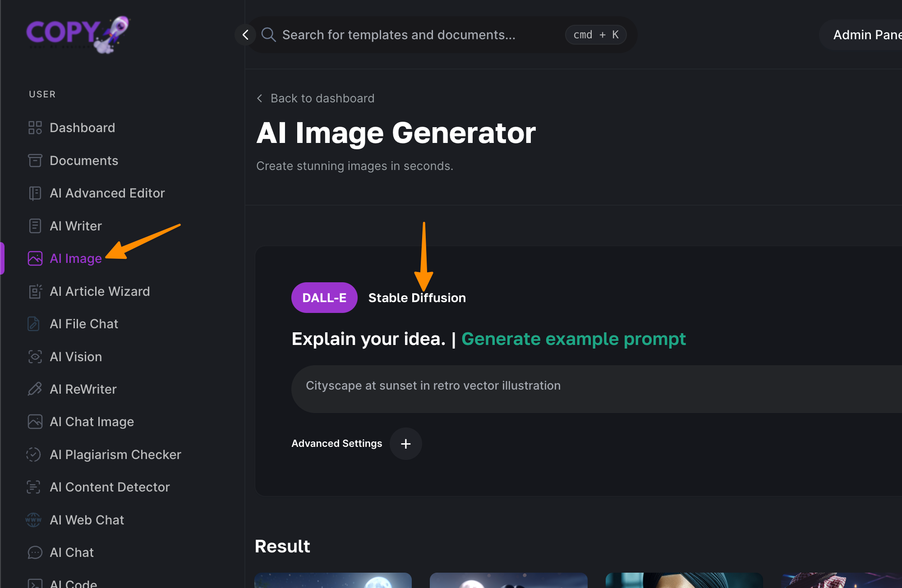This screenshot has height=588, width=902.
Task: Click the AI Web Chat globe icon
Action: click(x=34, y=520)
